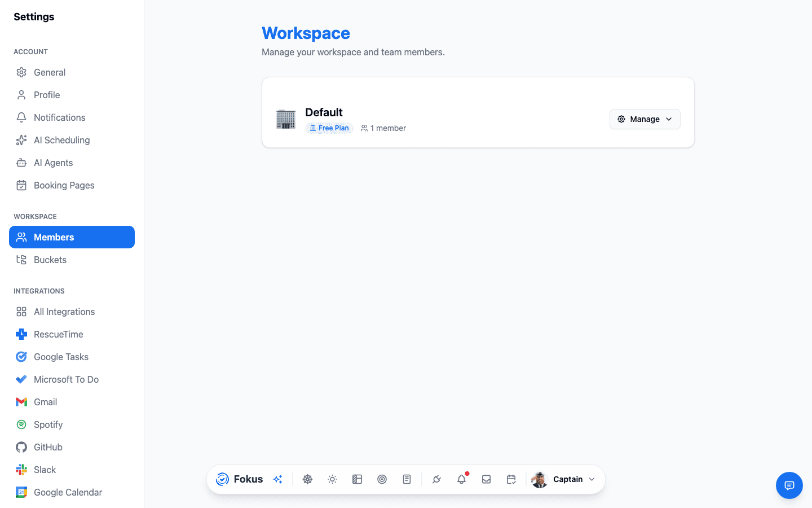Open AI Agents settings
Screen dimensions: 812x508
[72, 163]
